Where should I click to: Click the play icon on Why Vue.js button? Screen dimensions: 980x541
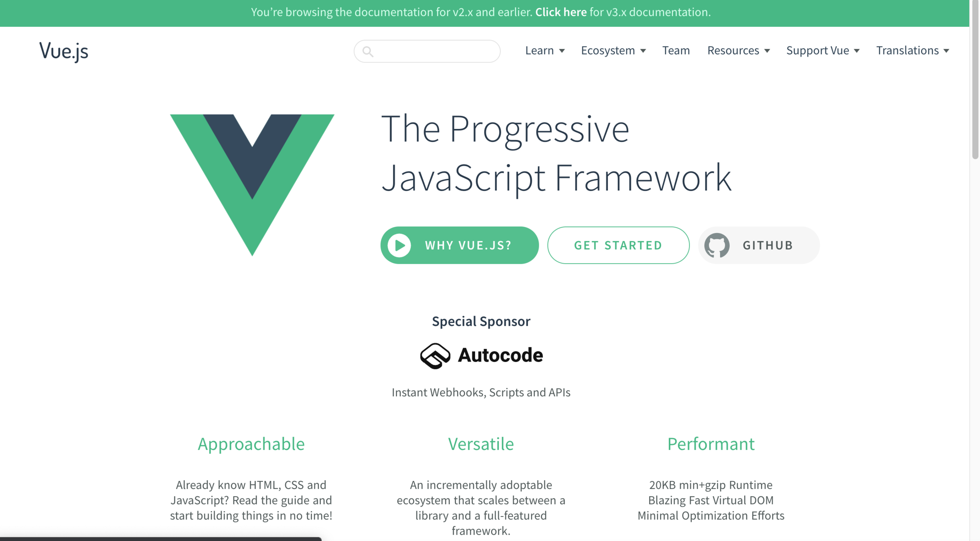coord(399,245)
